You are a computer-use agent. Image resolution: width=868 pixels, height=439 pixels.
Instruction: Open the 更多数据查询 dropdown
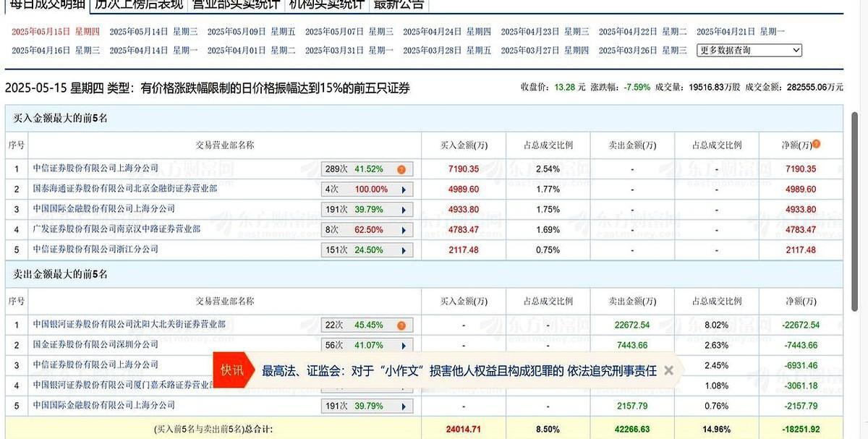click(750, 50)
